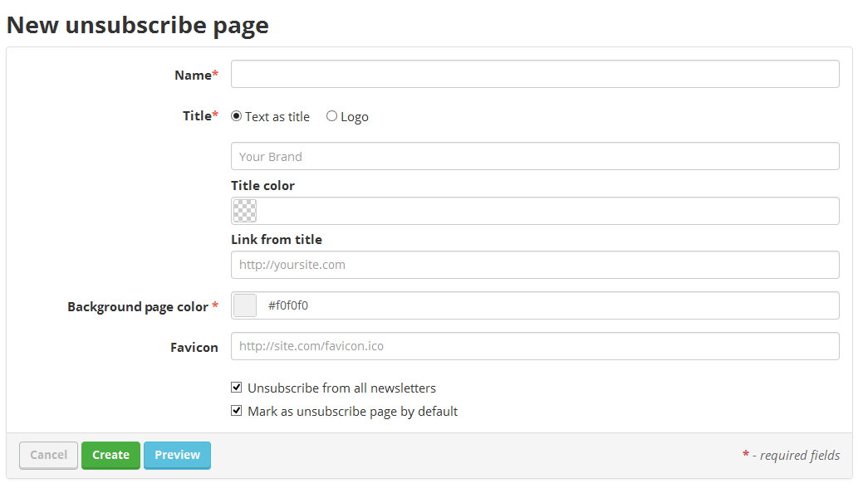Uncheck Unsubscribe from all newsletters checkbox
The height and width of the screenshot is (493, 868).
pos(237,388)
